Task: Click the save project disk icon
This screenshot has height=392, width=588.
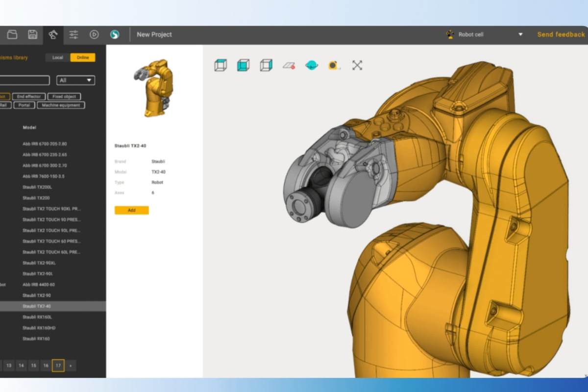Action: (x=32, y=34)
